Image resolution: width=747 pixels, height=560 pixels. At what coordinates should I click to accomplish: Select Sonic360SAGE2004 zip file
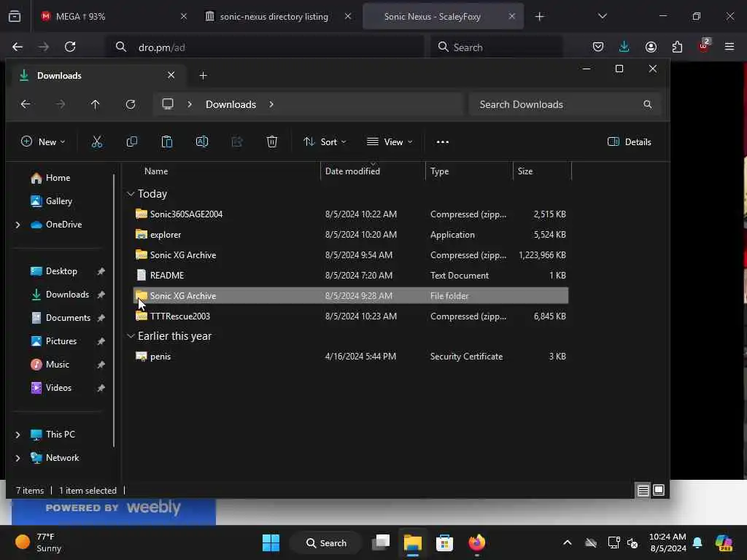350,214
